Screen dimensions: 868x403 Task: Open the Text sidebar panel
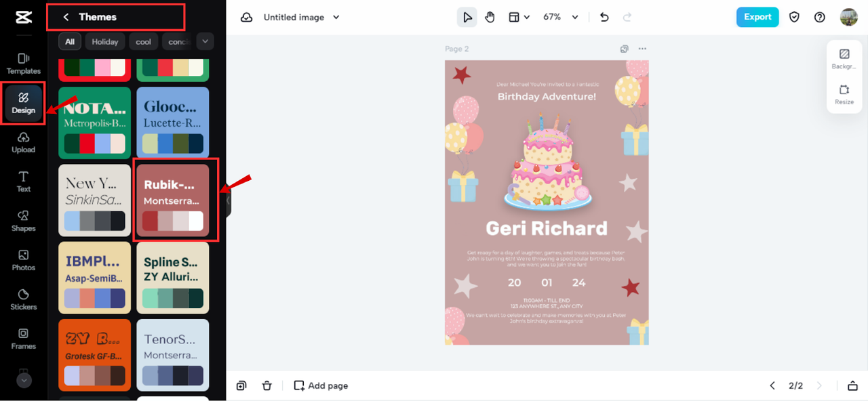click(23, 182)
